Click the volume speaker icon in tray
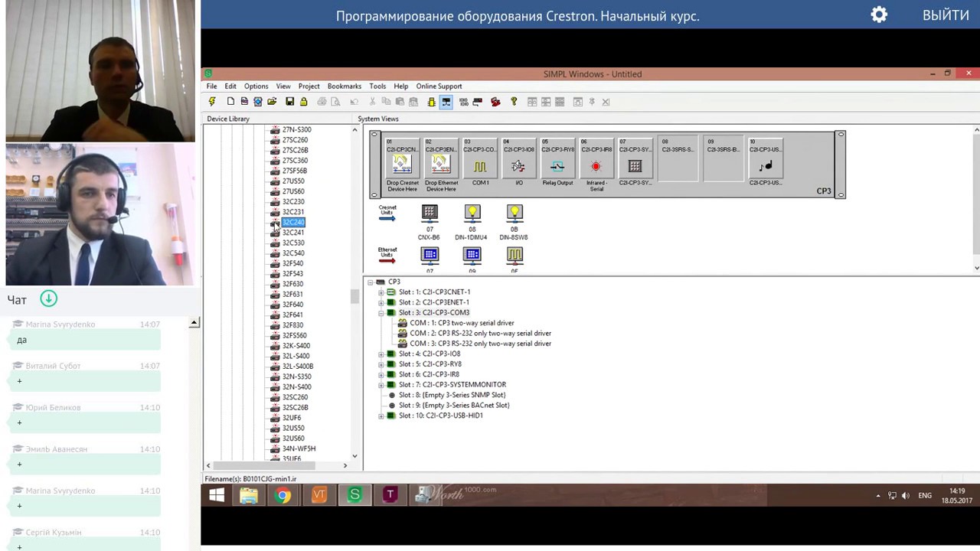The width and height of the screenshot is (980, 551). 906,496
